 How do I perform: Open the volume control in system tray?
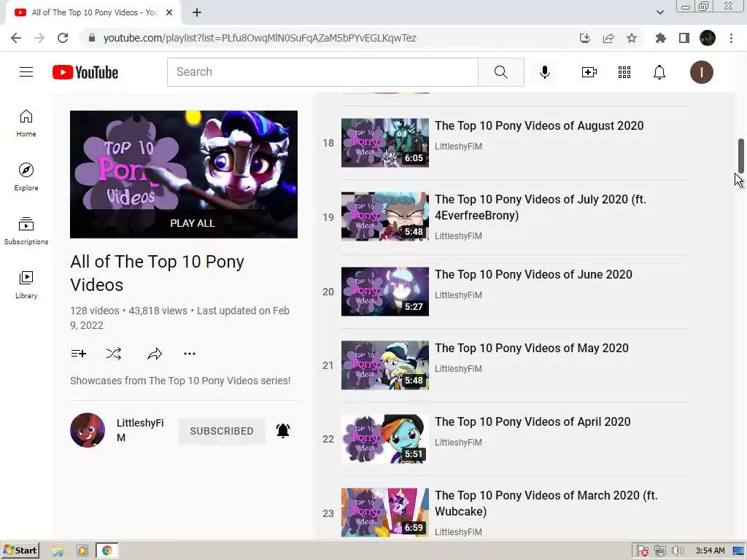pos(677,551)
